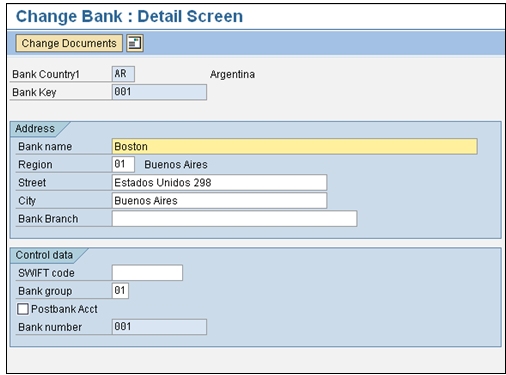The width and height of the screenshot is (506, 375).
Task: Click the Address group header
Action: (35, 129)
